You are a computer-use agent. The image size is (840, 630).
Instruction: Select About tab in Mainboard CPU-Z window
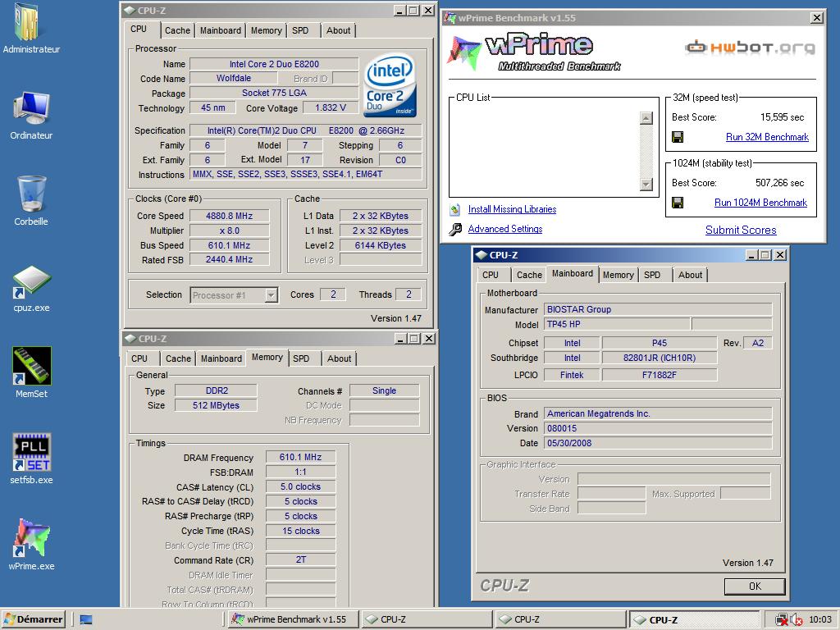[690, 275]
